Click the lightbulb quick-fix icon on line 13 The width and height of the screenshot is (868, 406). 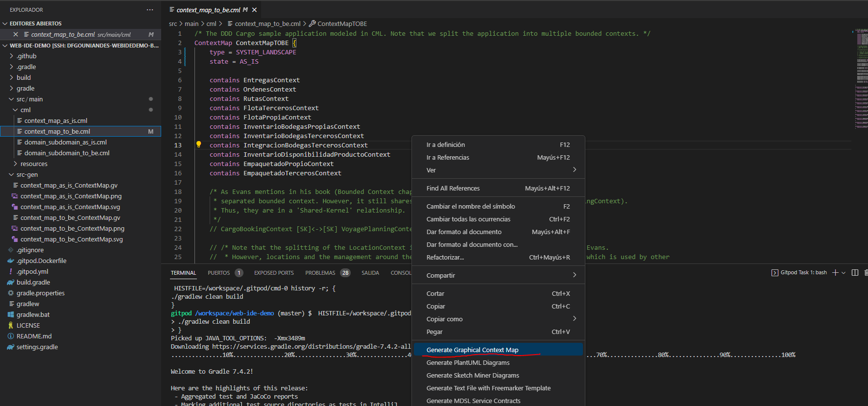198,144
